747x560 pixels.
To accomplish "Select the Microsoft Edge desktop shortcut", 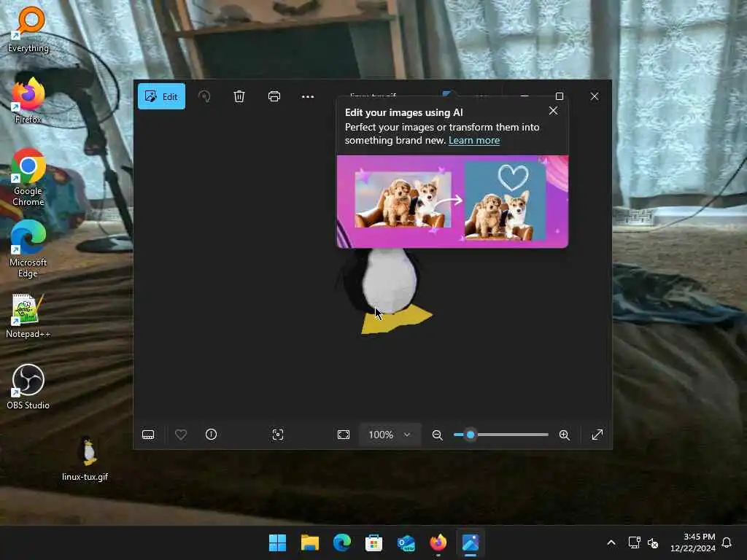I will [x=28, y=249].
